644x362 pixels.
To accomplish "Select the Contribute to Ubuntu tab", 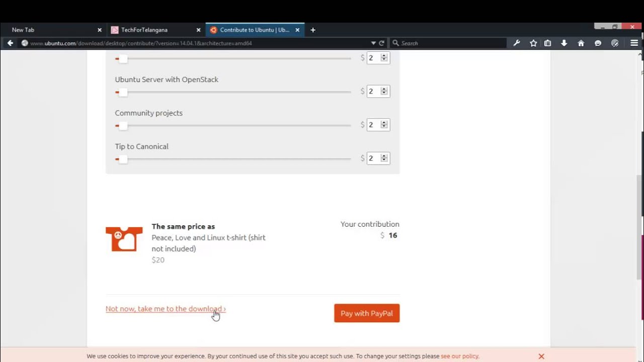I will click(255, 30).
